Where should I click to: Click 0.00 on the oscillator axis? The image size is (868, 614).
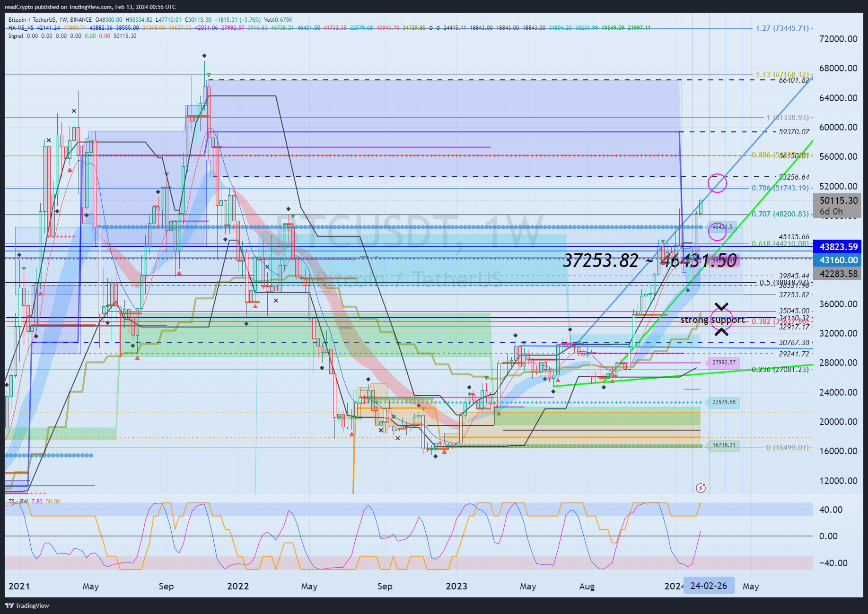pos(828,536)
